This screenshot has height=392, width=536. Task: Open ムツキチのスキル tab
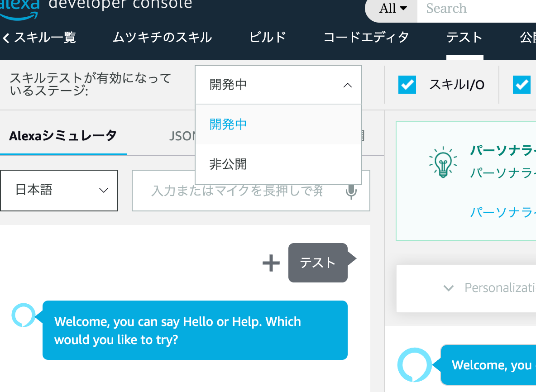click(x=163, y=37)
